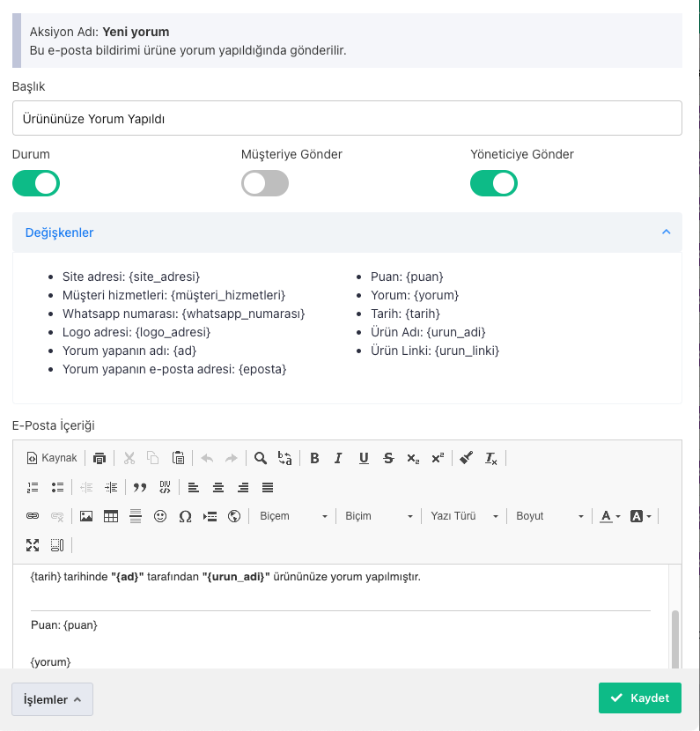Apply italic formatting in editor toolbar
The width and height of the screenshot is (700, 731).
pyautogui.click(x=338, y=458)
